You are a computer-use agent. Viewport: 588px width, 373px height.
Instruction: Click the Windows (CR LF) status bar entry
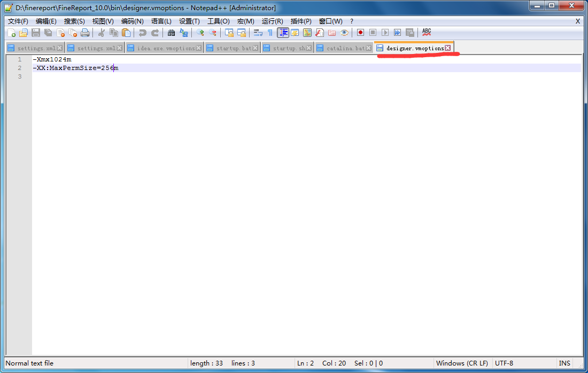(x=462, y=363)
